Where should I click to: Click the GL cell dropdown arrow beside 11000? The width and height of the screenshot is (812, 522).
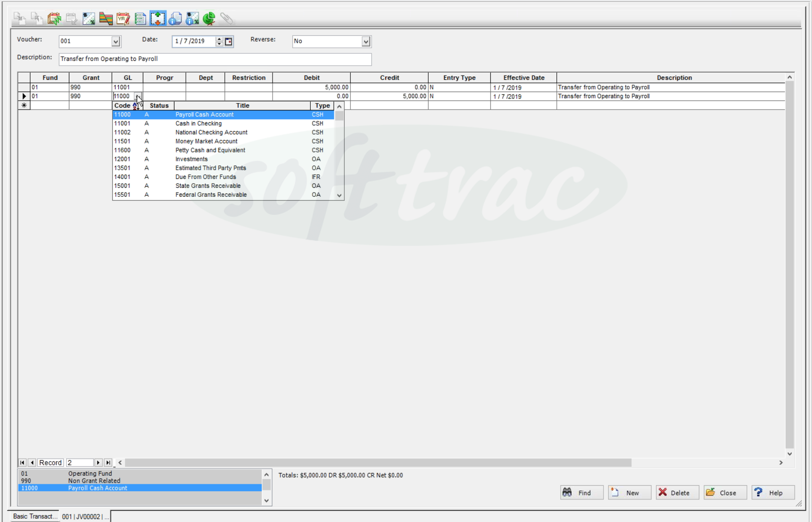138,96
